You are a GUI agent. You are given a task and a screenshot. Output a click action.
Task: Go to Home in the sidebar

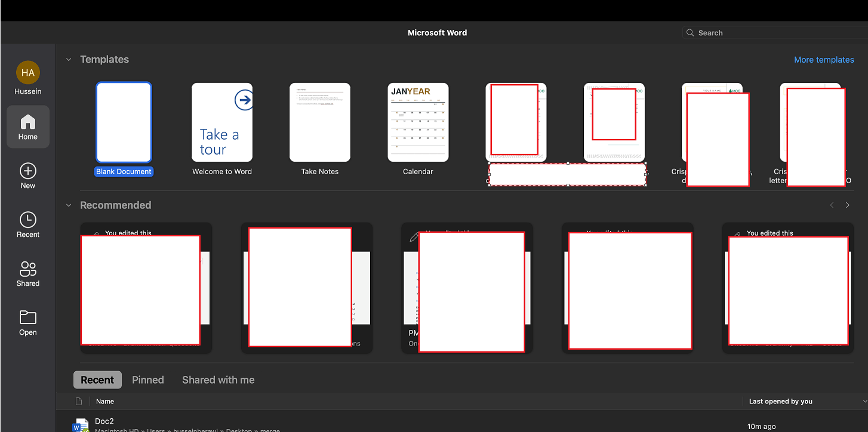[28, 127]
